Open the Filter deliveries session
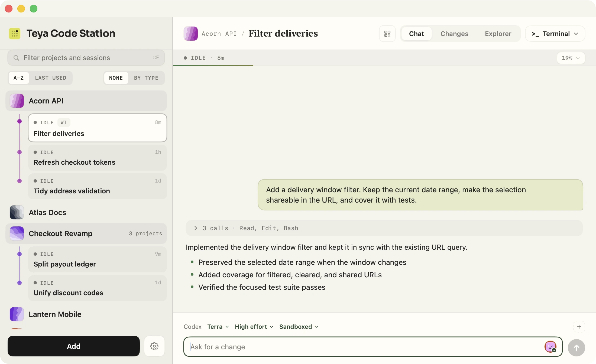 (98, 128)
